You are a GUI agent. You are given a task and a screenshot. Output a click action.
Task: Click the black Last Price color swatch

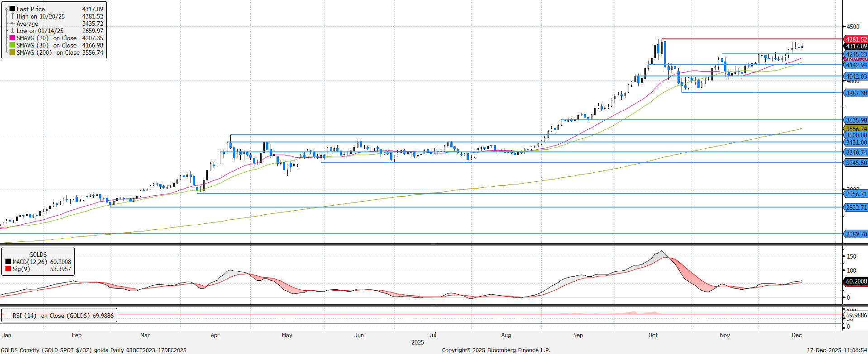12,9
